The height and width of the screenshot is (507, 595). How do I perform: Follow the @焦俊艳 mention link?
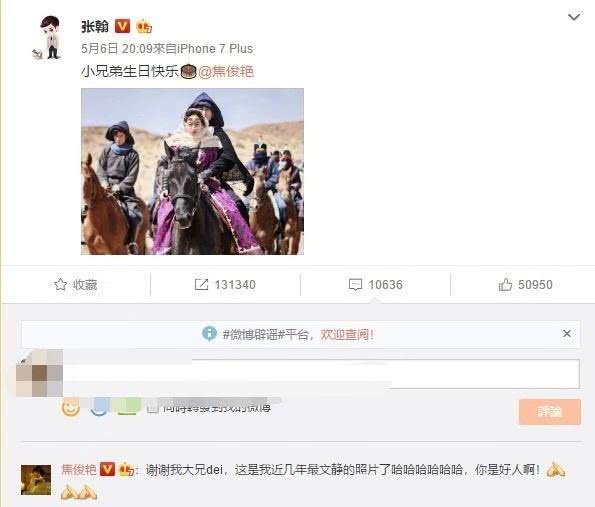point(226,71)
